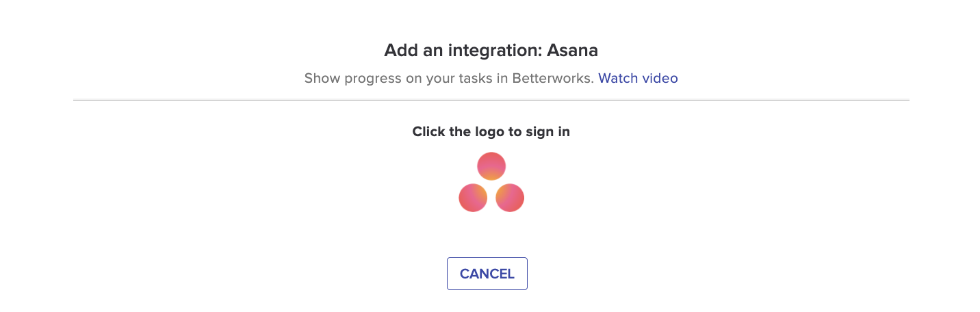980x312 pixels.
Task: Tap the pink-orange Asana emblem
Action: click(x=491, y=182)
